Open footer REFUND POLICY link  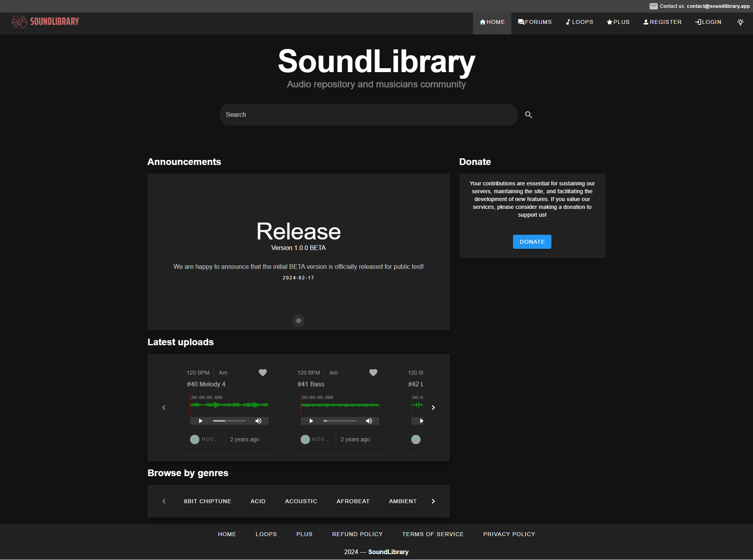[x=357, y=534]
